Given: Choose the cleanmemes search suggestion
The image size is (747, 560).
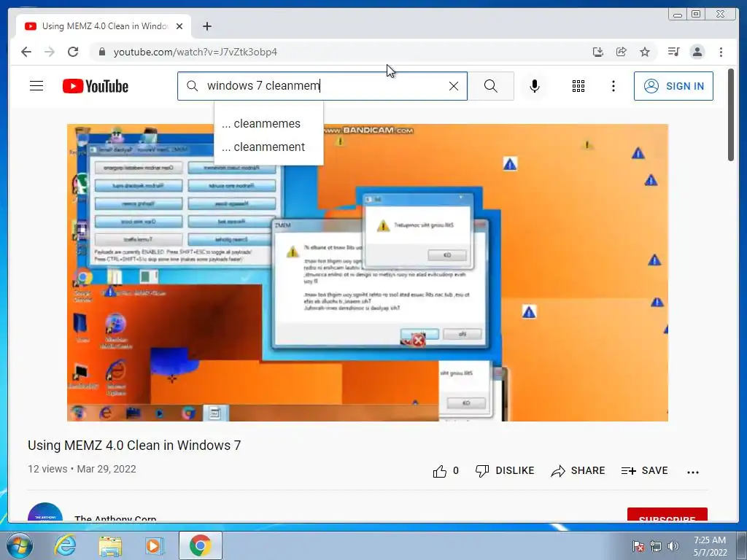Looking at the screenshot, I should tap(268, 123).
